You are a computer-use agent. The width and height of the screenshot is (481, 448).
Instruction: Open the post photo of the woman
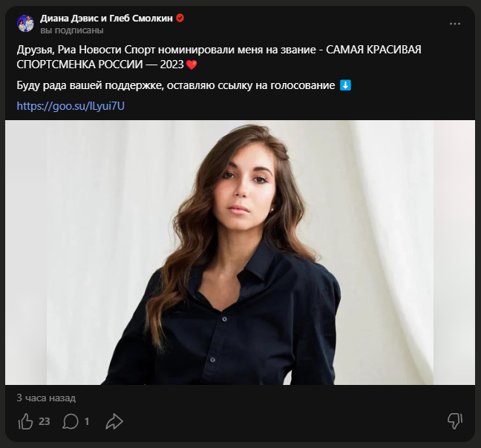(x=240, y=252)
